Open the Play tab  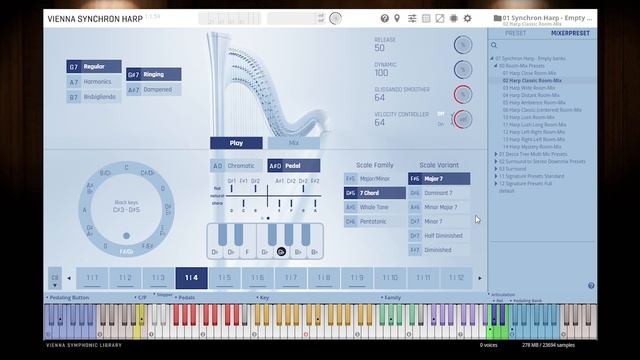point(236,143)
